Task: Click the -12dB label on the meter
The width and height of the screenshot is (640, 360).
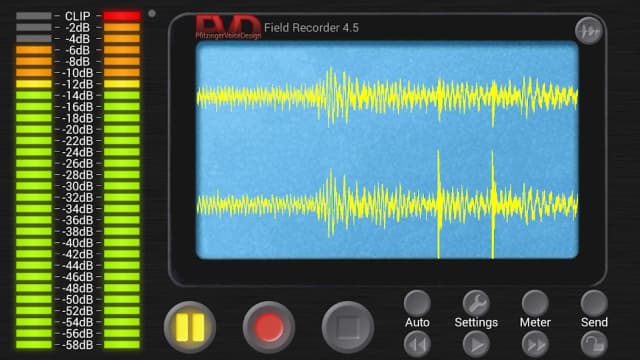Action: coord(78,84)
